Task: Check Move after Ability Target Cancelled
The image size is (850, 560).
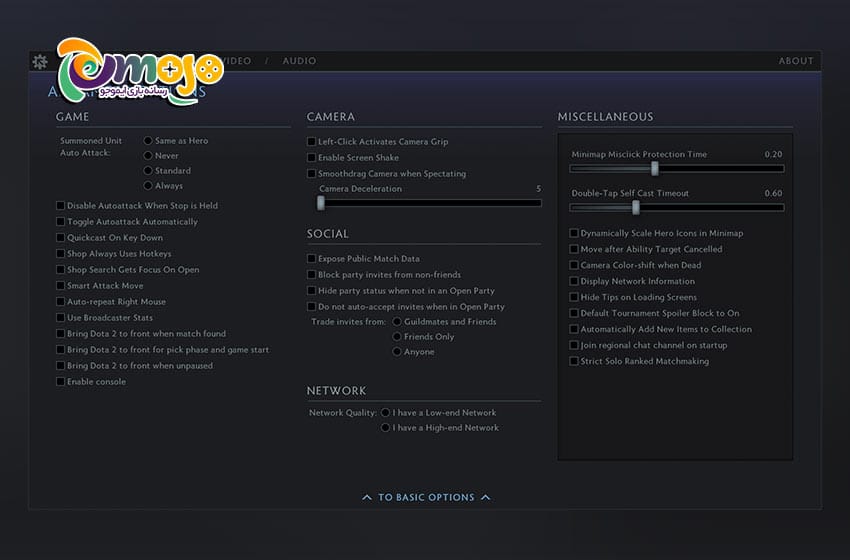Action: [574, 249]
